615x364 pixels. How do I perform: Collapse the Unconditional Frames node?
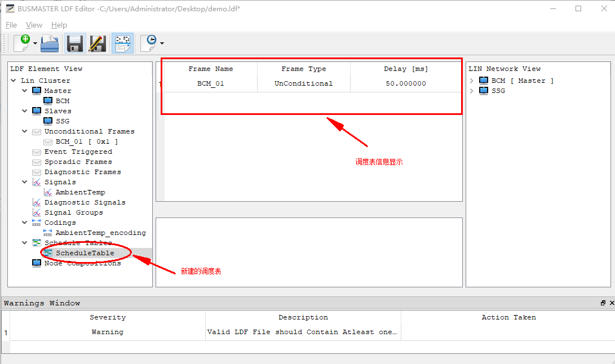coord(25,131)
